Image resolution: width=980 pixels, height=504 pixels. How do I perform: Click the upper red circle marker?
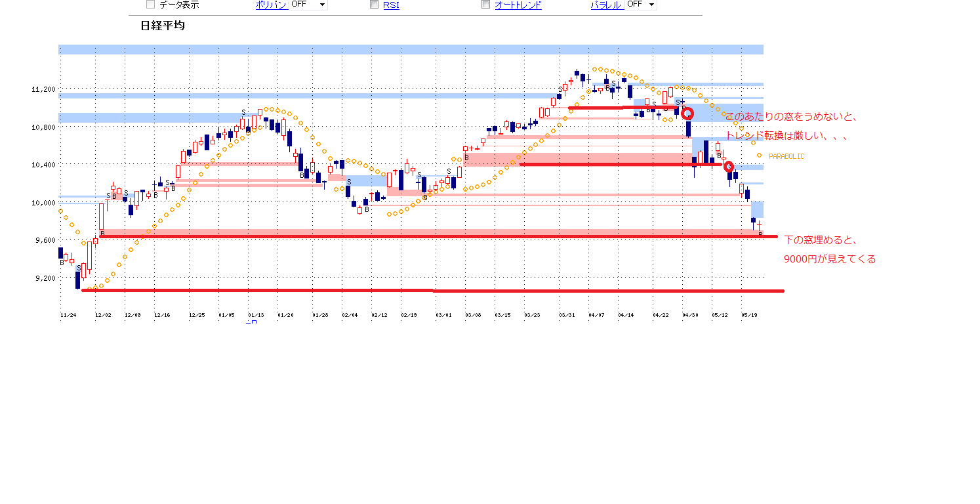687,114
